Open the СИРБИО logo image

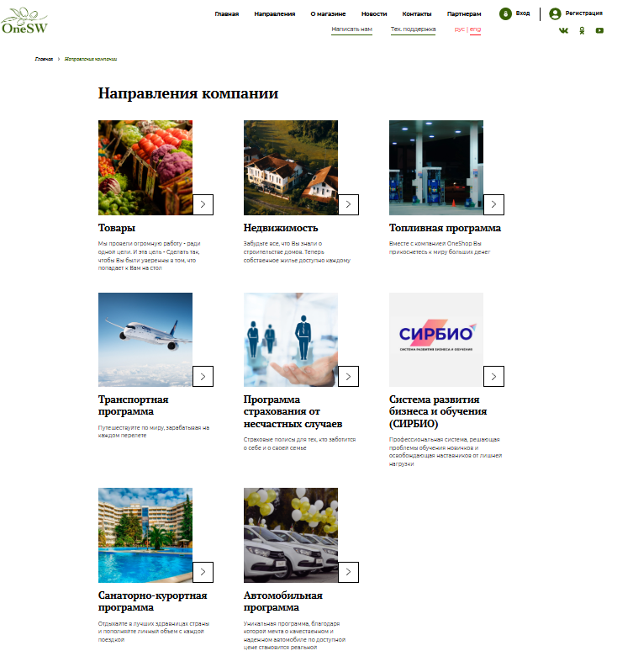tap(436, 340)
